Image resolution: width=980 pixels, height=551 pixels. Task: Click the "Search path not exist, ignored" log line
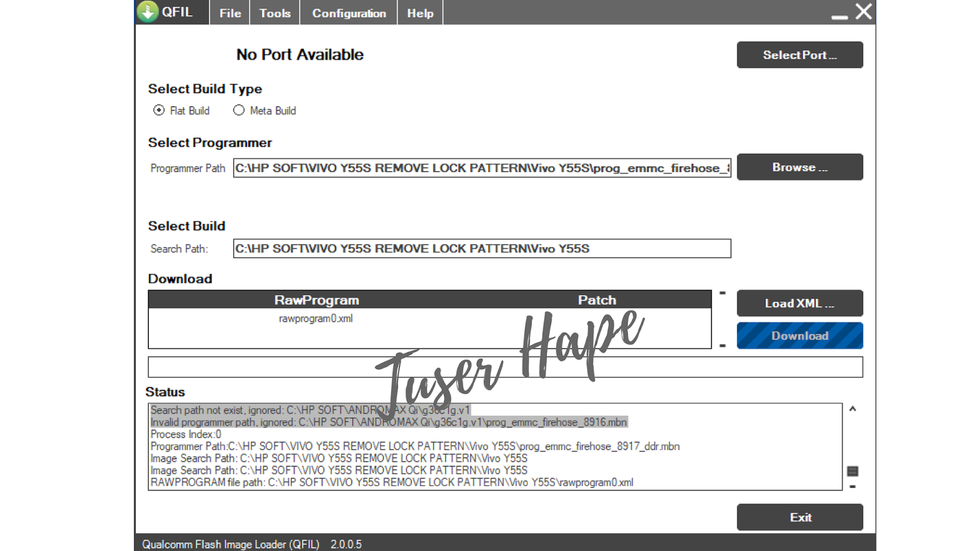point(311,410)
